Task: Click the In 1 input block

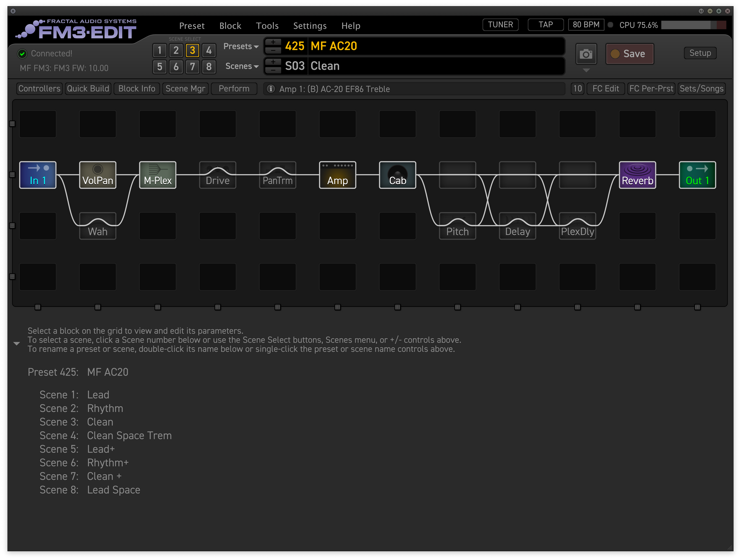Action: tap(38, 175)
